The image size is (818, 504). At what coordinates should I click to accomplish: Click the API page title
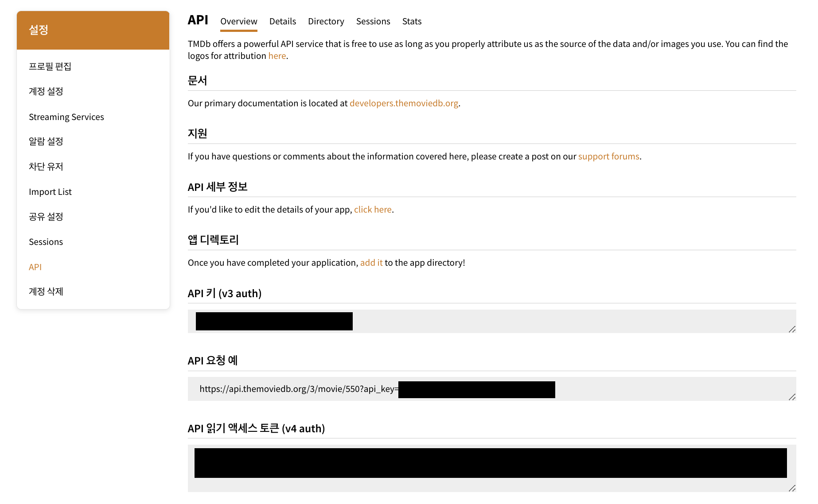click(x=198, y=20)
